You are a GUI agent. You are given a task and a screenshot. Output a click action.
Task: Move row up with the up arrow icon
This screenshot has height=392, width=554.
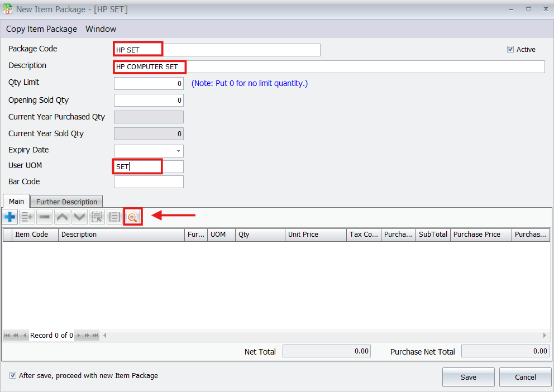(63, 217)
